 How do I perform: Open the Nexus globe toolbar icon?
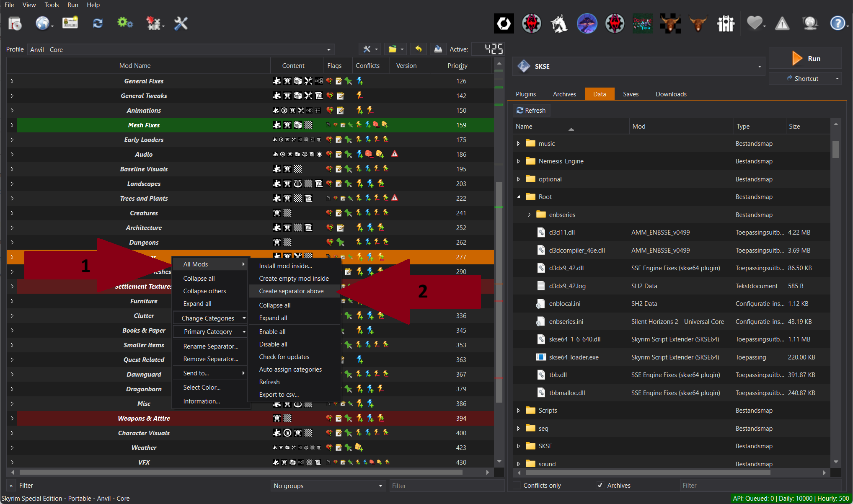(x=42, y=23)
